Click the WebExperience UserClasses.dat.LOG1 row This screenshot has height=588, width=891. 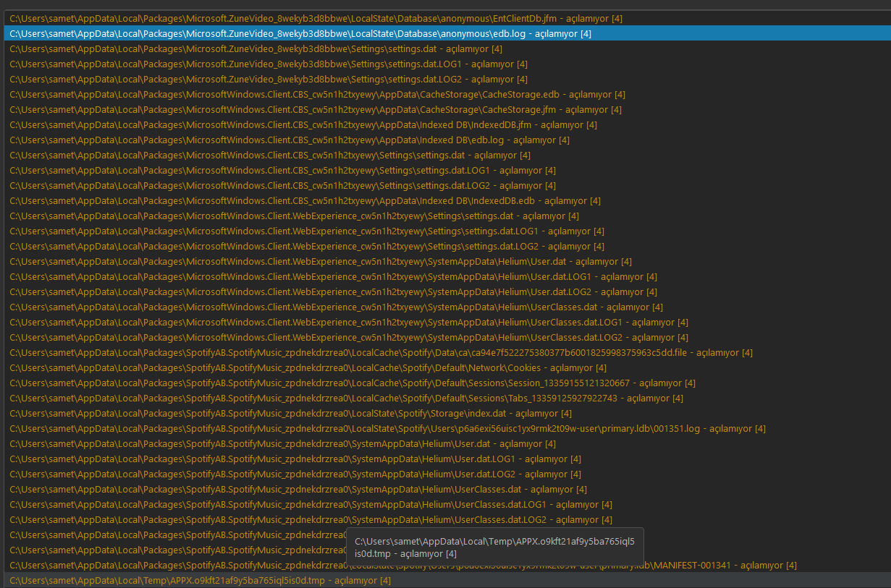tap(447, 322)
